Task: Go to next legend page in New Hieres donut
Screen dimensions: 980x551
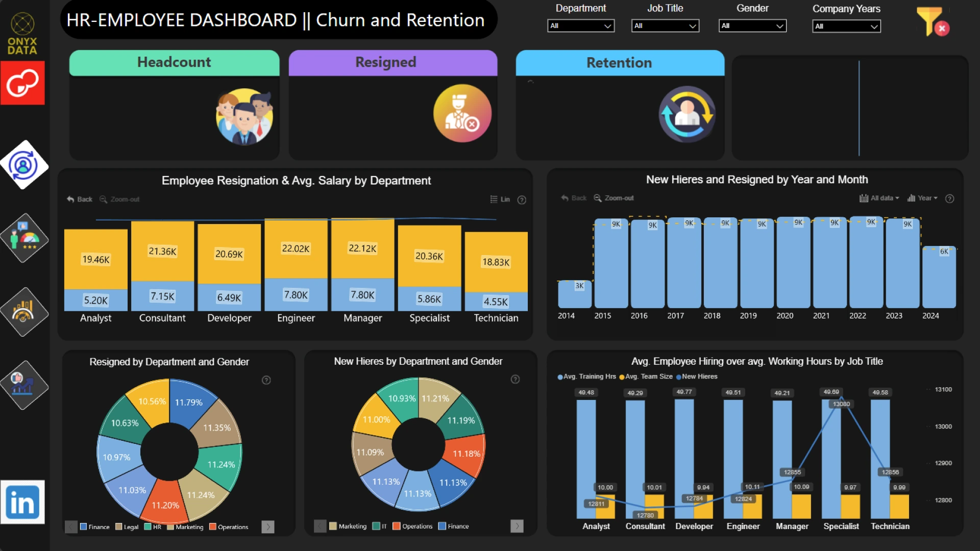Action: tap(517, 526)
